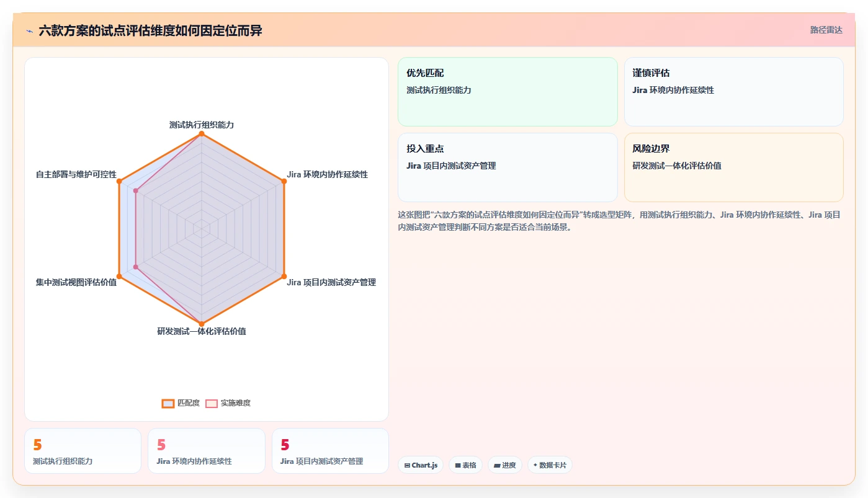Image resolution: width=868 pixels, height=498 pixels.
Task: Click the Jira 环境内协作延续性 stat card
Action: 206,451
